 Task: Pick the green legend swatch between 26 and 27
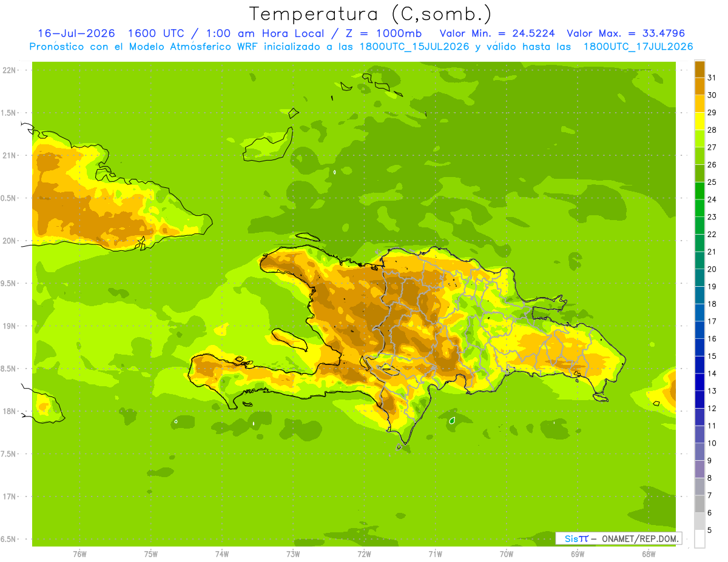(x=699, y=156)
